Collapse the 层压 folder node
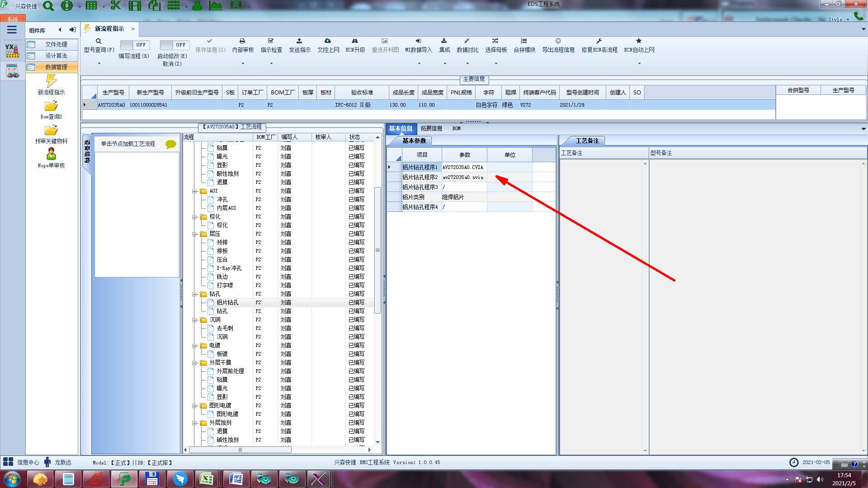The width and height of the screenshot is (868, 488). (195, 234)
